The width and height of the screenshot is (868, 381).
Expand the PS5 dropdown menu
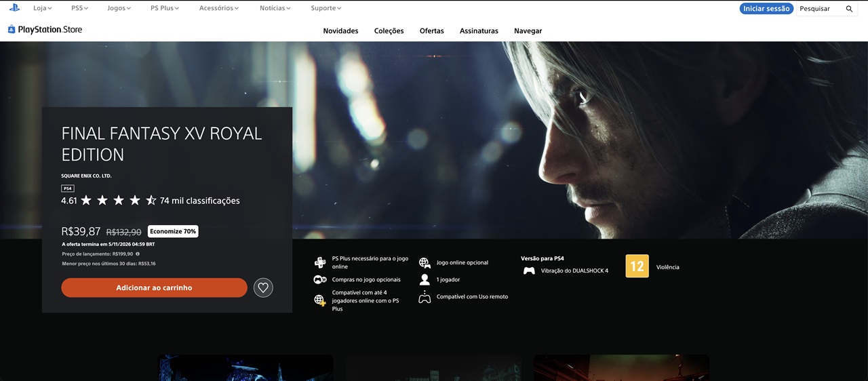pyautogui.click(x=79, y=8)
